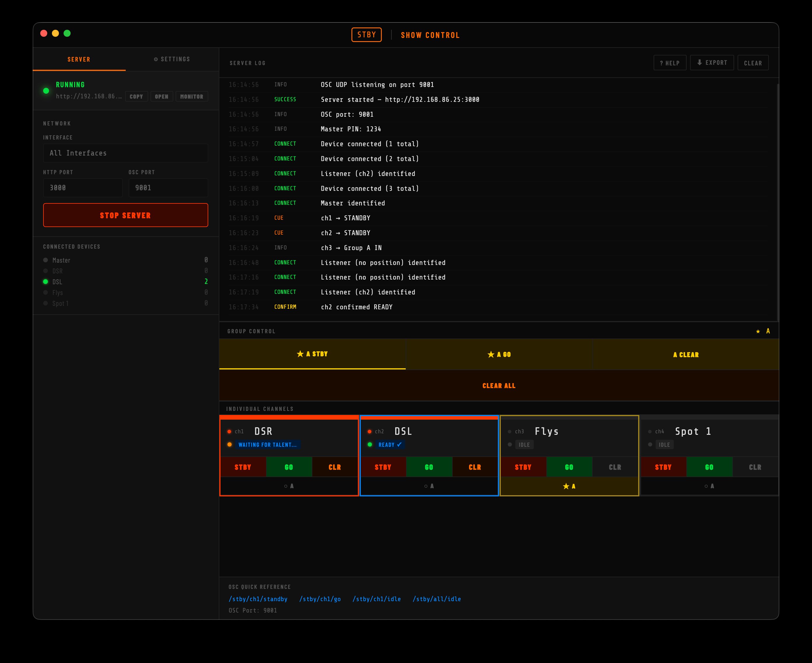Clear the DSL channel
812x663 pixels.
(x=475, y=467)
